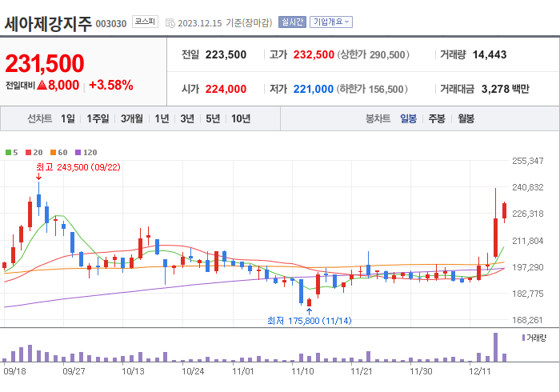Click the current price 231,500
Image resolution: width=560 pixels, height=392 pixels.
pyautogui.click(x=45, y=63)
